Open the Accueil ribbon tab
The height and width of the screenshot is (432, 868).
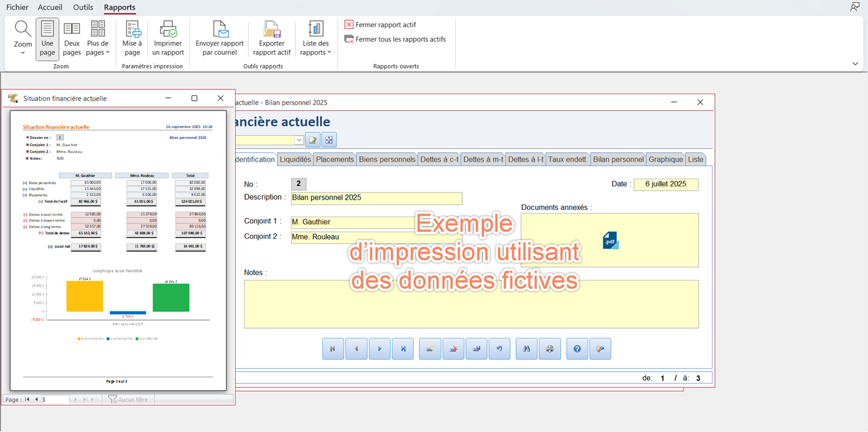50,7
